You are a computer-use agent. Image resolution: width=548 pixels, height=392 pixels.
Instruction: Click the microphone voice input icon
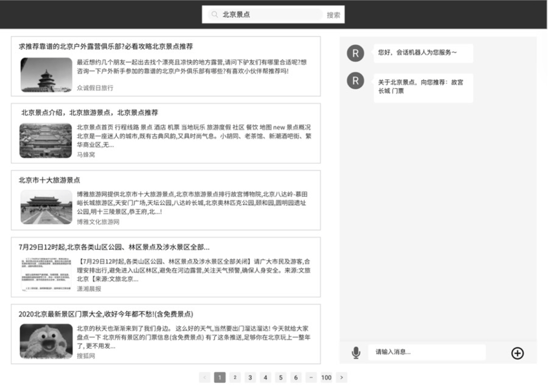(x=356, y=353)
